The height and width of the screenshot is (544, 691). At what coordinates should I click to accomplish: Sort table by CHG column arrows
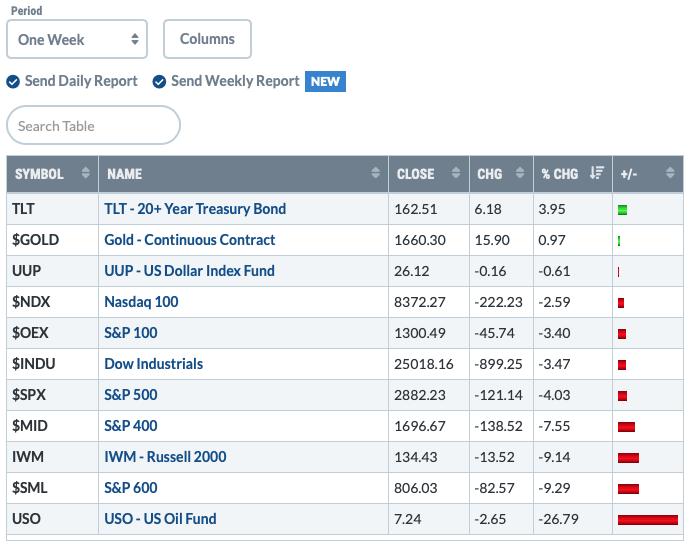tap(520, 172)
